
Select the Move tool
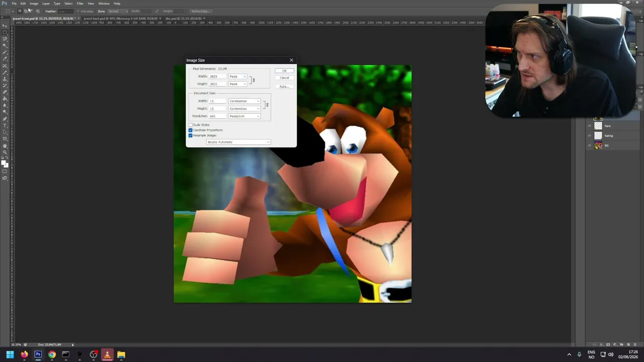pyautogui.click(x=5, y=26)
